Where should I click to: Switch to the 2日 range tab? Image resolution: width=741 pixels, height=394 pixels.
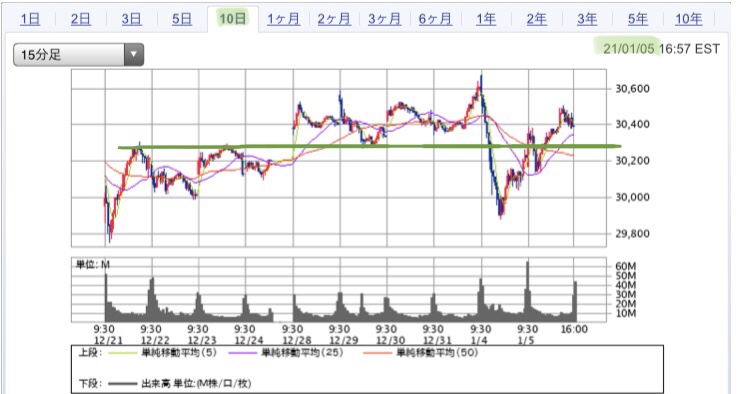tap(81, 19)
